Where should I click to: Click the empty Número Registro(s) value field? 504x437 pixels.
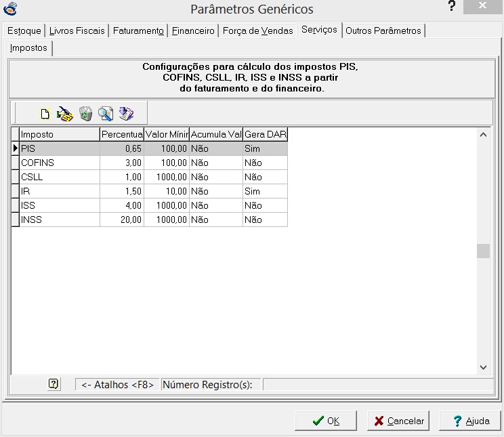378,385
